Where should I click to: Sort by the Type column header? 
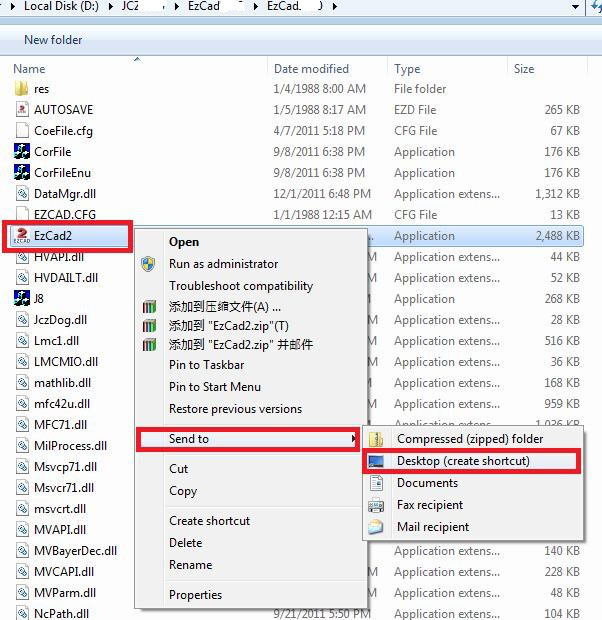click(x=407, y=69)
